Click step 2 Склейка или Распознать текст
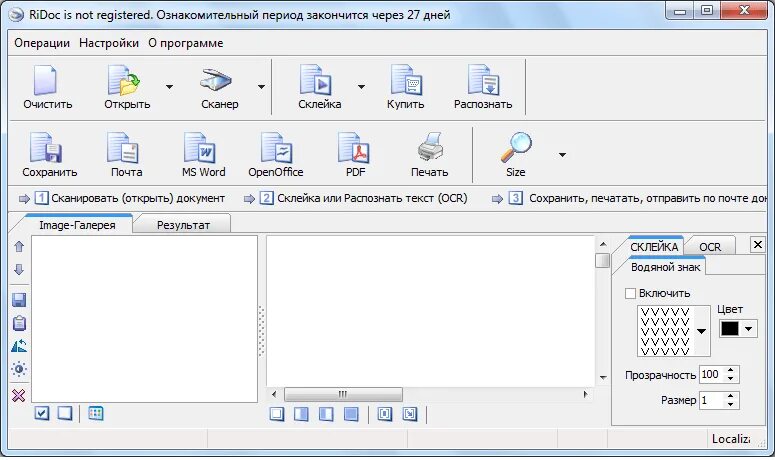The width and height of the screenshot is (775, 460). coord(364,199)
